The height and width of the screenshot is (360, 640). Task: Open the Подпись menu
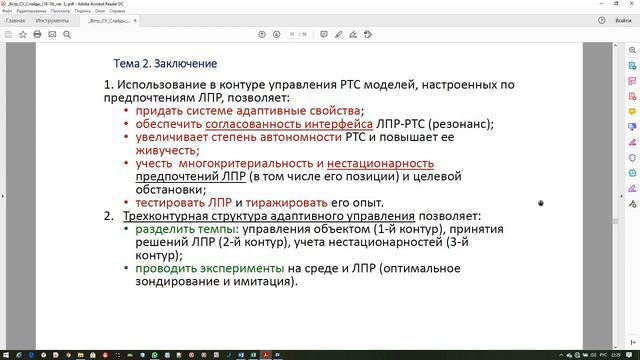[x=82, y=11]
